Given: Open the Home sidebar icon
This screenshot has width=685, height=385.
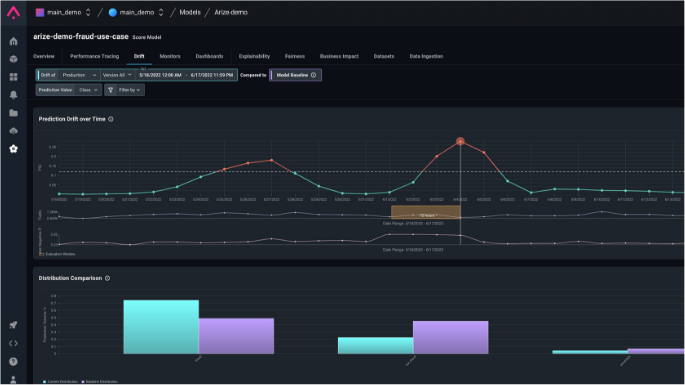Looking at the screenshot, I should pyautogui.click(x=14, y=42).
